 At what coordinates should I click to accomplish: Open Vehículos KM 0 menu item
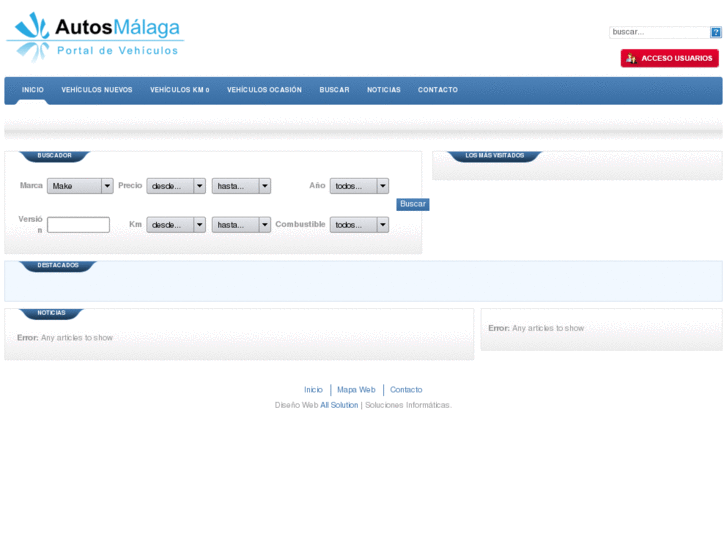coord(179,90)
